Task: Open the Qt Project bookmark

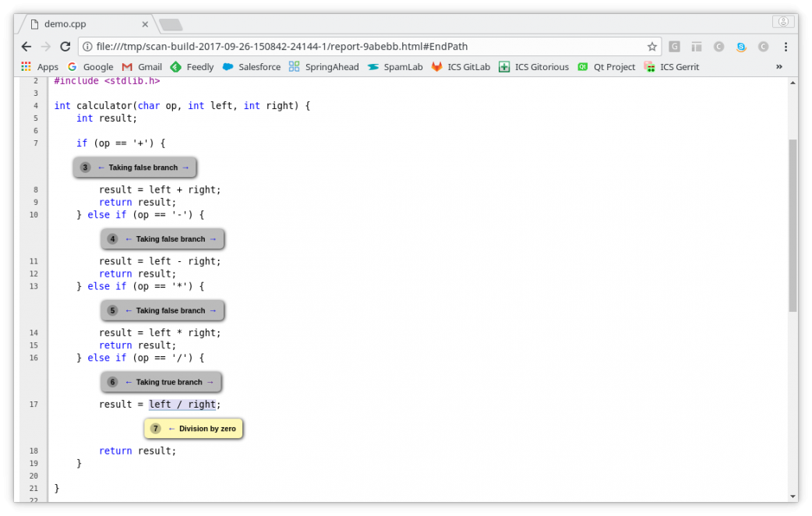Action: pyautogui.click(x=606, y=67)
